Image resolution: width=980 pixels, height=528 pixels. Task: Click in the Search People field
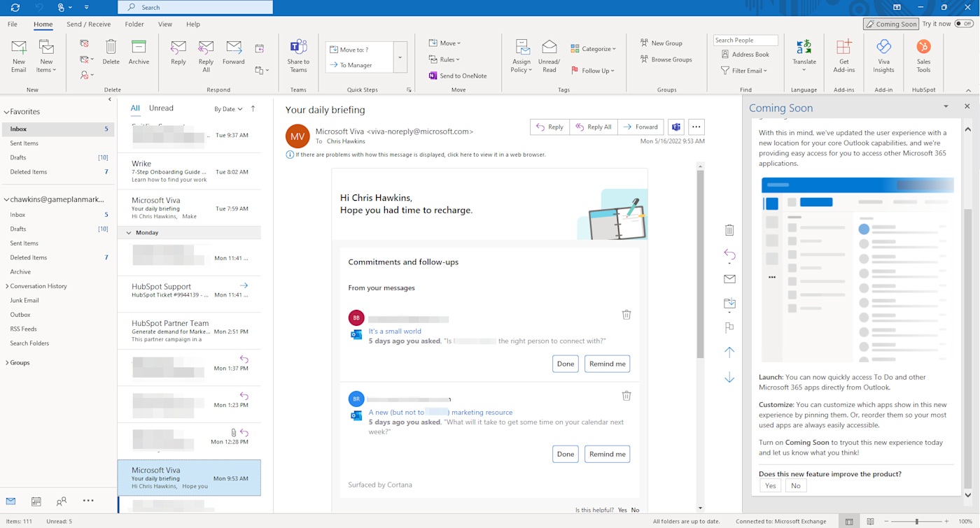pyautogui.click(x=745, y=41)
